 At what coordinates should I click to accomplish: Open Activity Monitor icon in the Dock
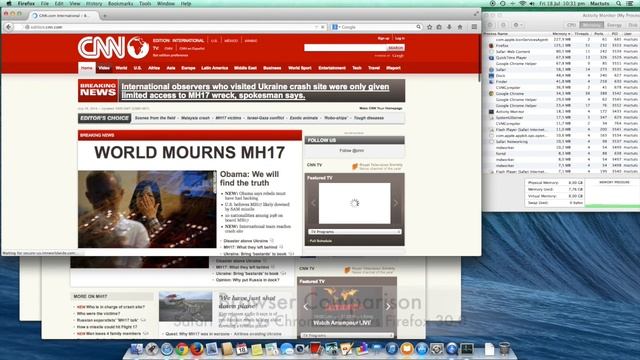(x=467, y=349)
